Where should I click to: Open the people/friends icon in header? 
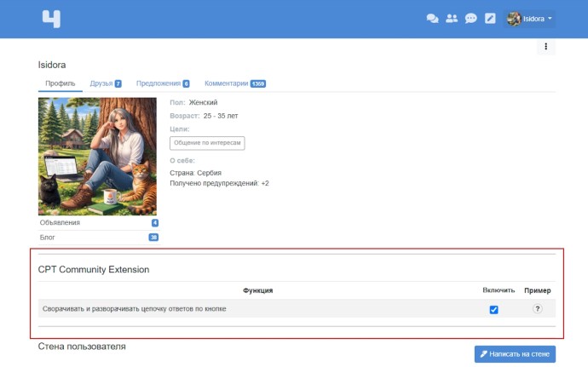[452, 19]
